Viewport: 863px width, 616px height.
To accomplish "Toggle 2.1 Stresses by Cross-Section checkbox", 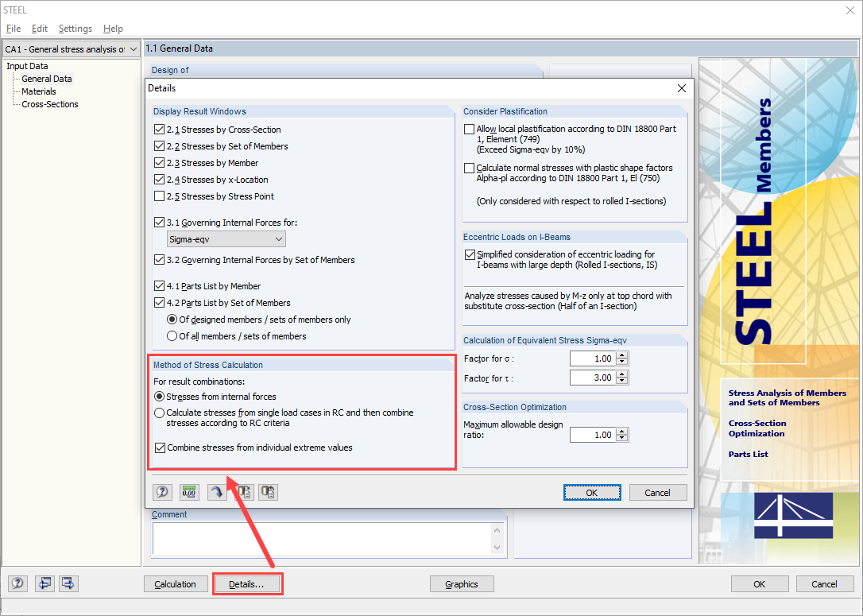I will [x=160, y=130].
